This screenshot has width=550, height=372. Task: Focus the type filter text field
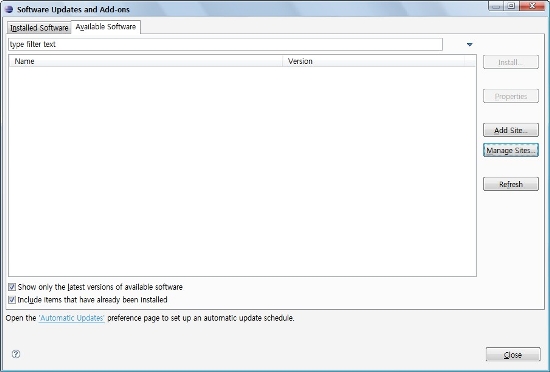point(225,45)
